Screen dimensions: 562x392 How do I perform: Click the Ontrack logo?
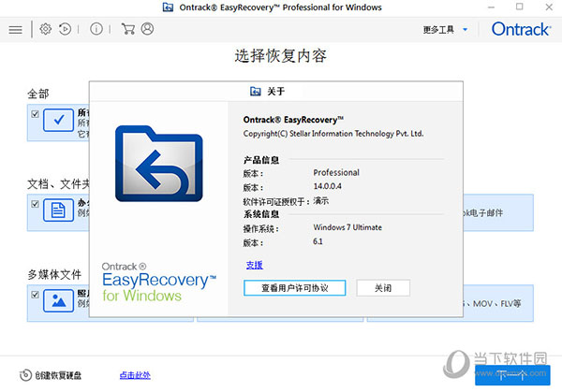pos(521,29)
